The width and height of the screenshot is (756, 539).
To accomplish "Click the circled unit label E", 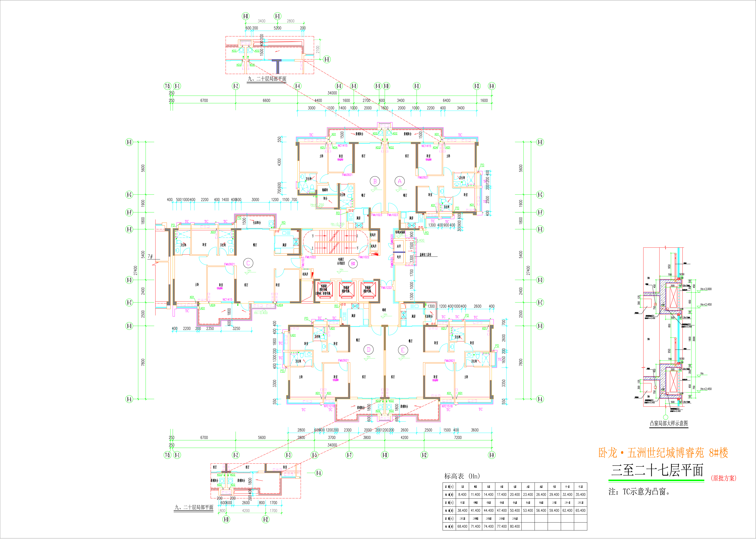I will tap(403, 350).
